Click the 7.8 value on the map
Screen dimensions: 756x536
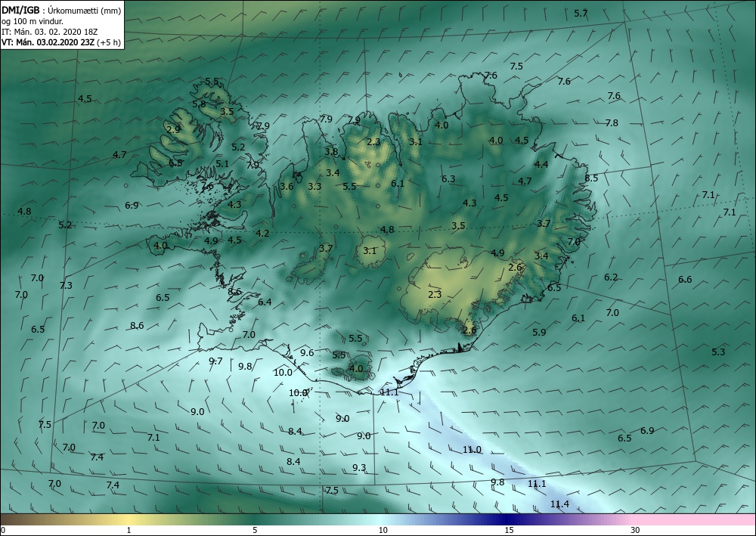pyautogui.click(x=612, y=123)
